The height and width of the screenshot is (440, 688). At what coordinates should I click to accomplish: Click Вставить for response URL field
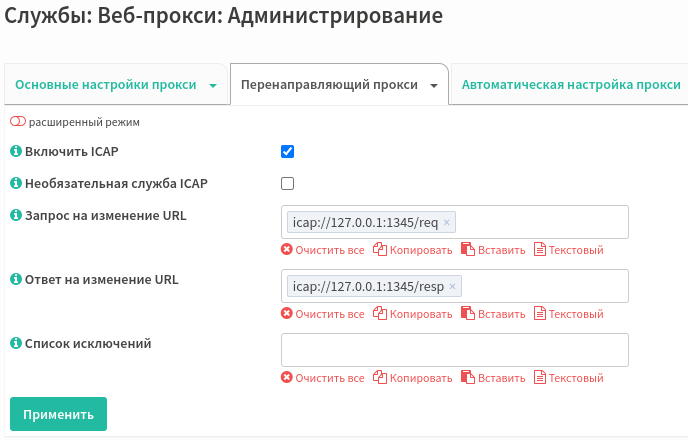(x=502, y=314)
